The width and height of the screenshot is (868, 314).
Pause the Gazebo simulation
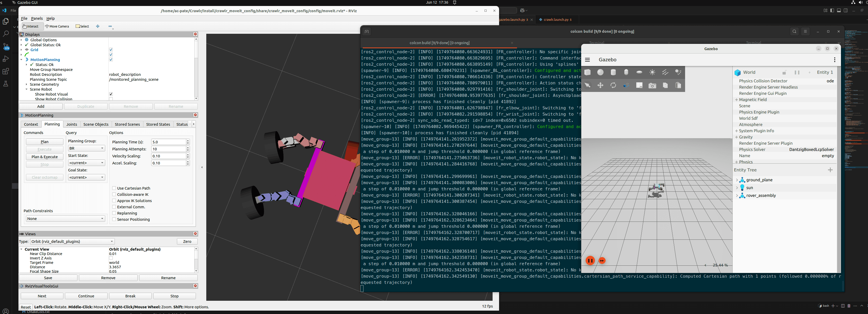coord(590,260)
